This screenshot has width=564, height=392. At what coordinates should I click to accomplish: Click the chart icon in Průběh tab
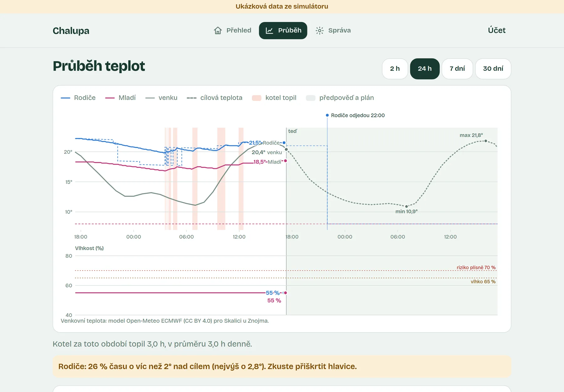pos(269,30)
